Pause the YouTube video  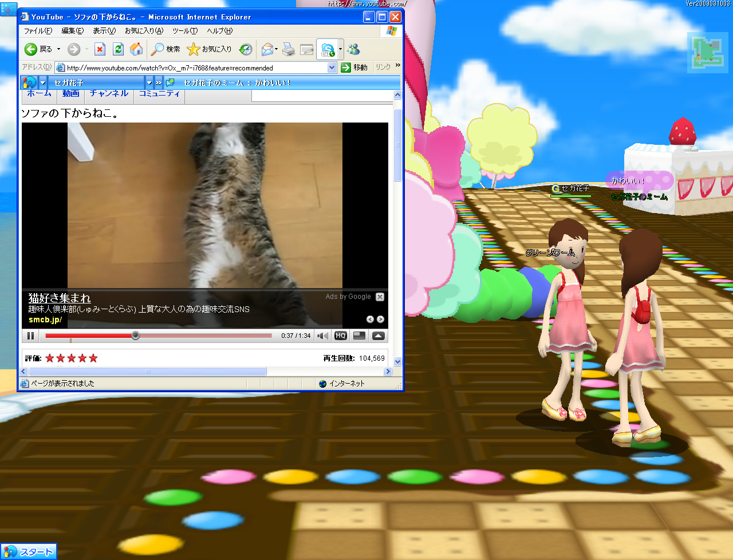(30, 336)
